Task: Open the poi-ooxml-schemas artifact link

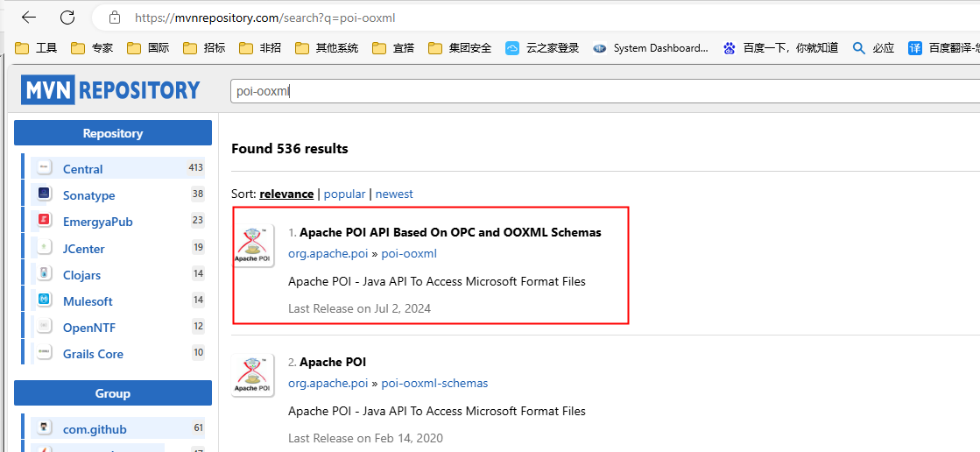Action: tap(434, 383)
